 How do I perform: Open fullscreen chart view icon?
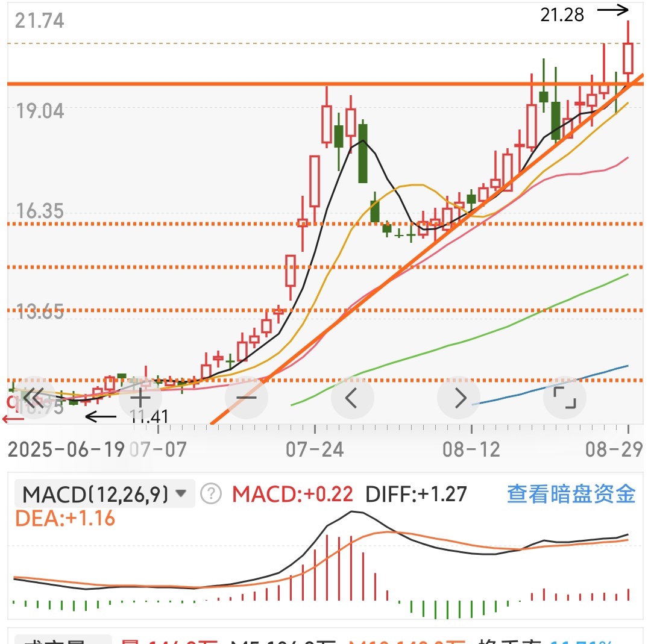click(565, 398)
